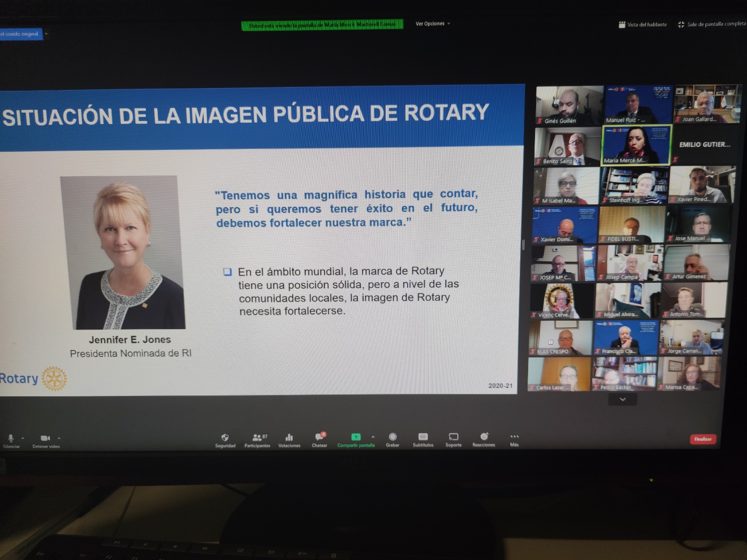Select M Isabel Ma video thumbnail

[566, 186]
